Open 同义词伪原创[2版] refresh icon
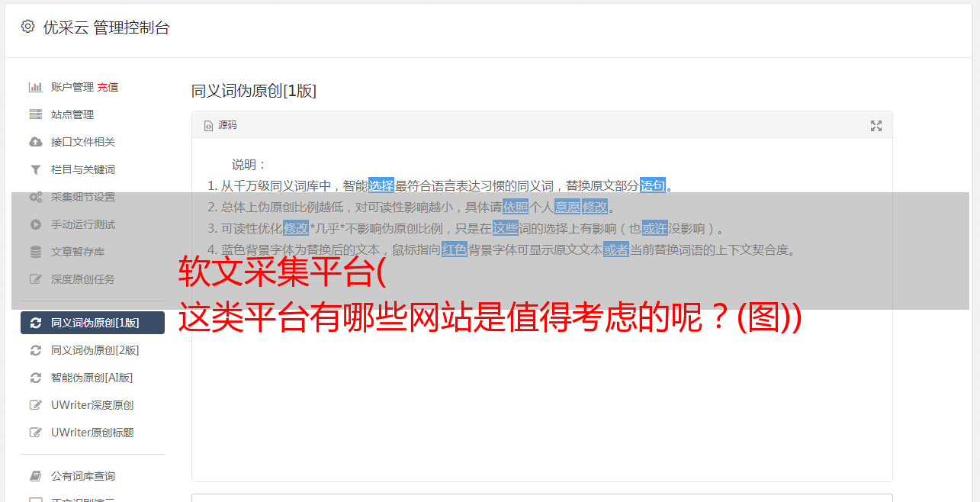This screenshot has width=980, height=502. (35, 350)
